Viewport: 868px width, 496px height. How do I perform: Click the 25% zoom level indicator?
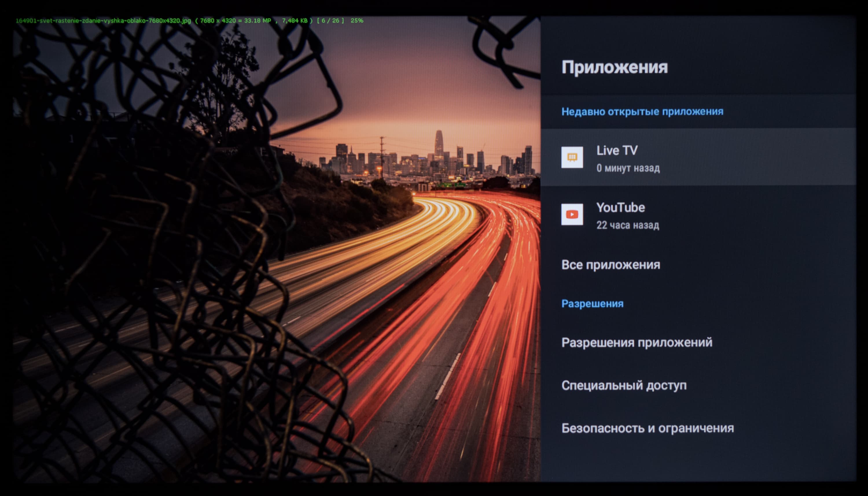point(357,21)
